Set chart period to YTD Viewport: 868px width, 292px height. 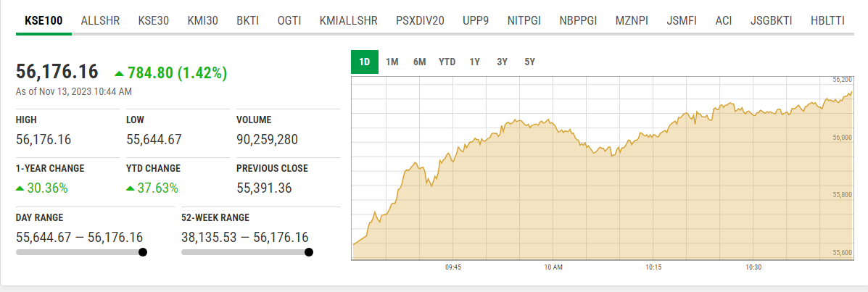coord(447,62)
